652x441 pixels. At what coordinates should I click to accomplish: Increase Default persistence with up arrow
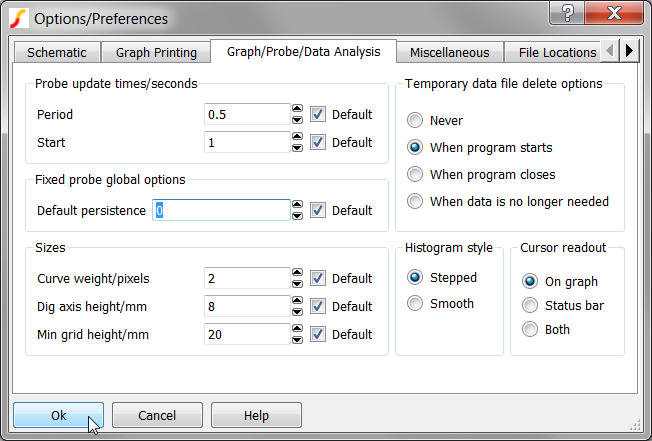[297, 205]
